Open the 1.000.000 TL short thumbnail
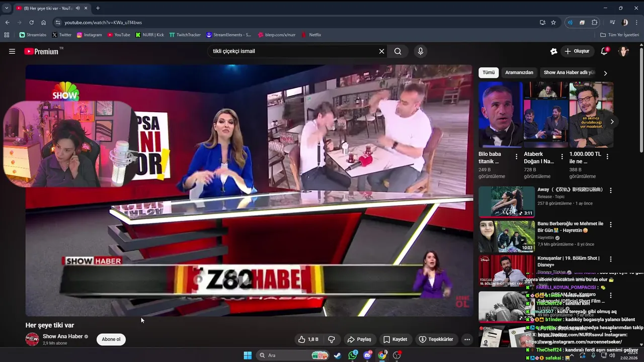The width and height of the screenshot is (644, 362). [591, 115]
